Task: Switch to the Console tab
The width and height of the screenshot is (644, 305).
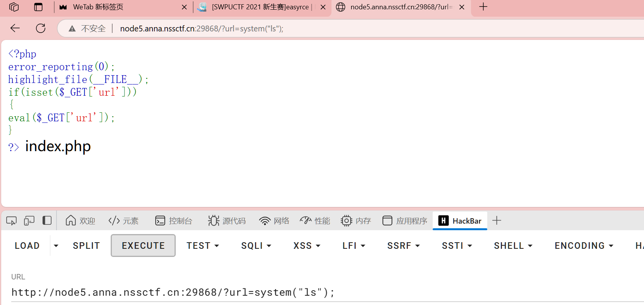Action: (x=173, y=221)
